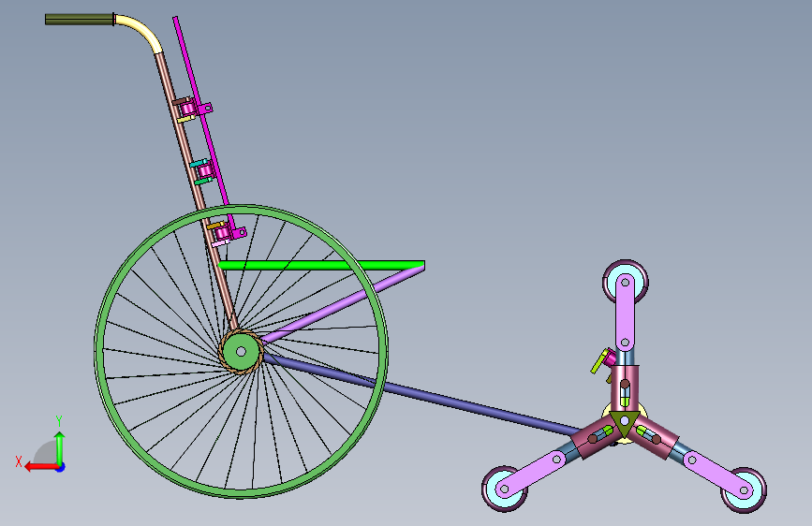Select the light purple diagonal strut under seat
The height and width of the screenshot is (526, 812).
(342, 303)
